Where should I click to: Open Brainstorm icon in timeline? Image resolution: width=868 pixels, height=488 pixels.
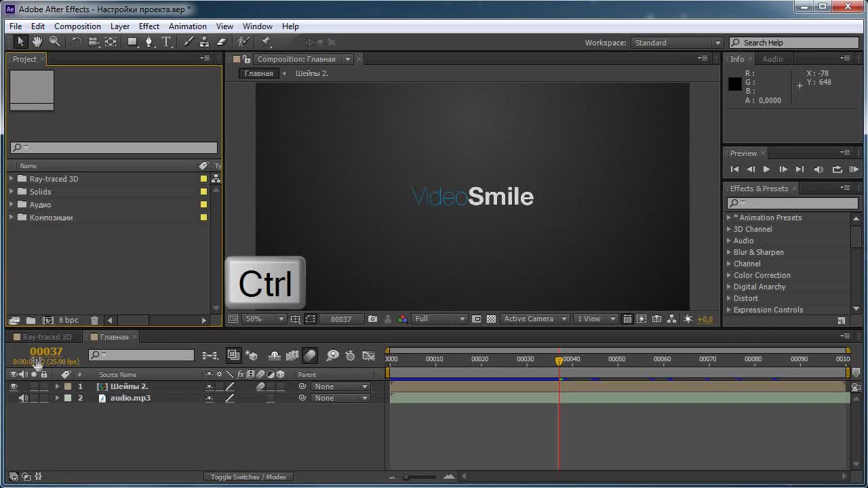point(332,355)
